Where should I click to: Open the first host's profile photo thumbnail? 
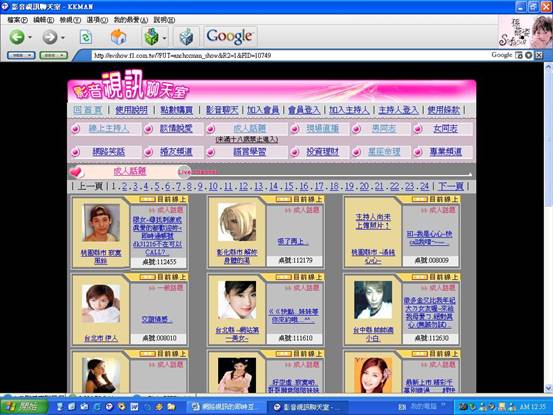[101, 223]
